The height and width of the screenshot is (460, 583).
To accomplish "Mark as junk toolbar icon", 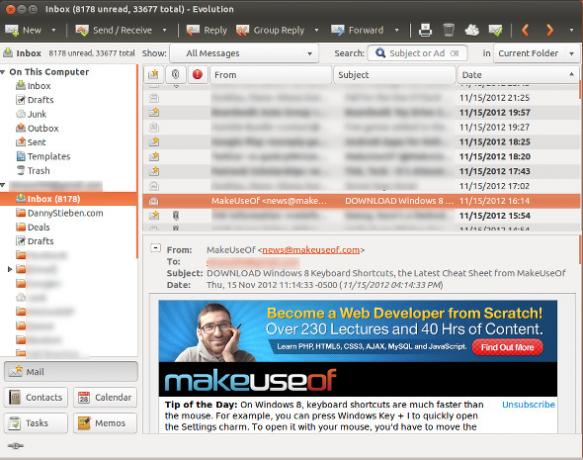I will [472, 30].
